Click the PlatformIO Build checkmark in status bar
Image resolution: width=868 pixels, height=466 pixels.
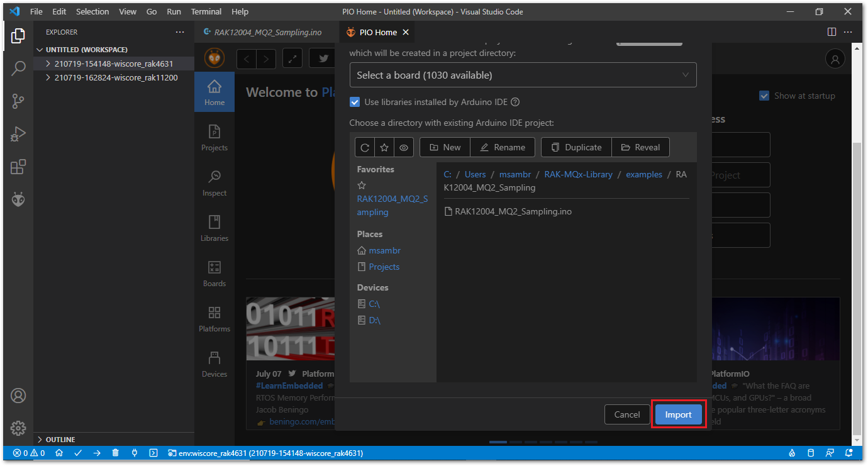pos(78,453)
